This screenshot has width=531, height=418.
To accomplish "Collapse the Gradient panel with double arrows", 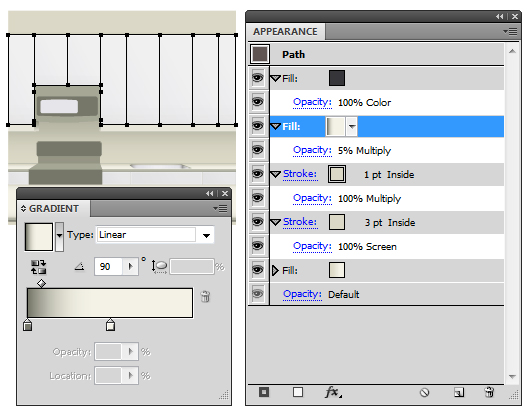I will click(210, 193).
